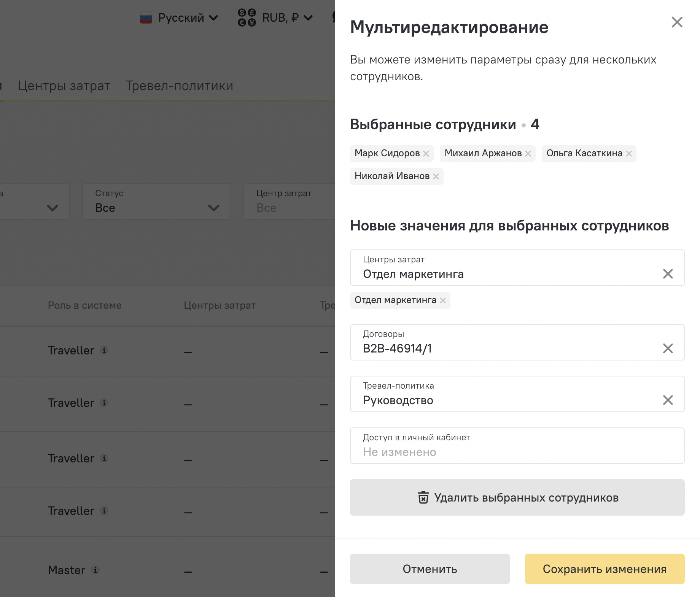Expand the Статус filter dropdown
This screenshot has width=700, height=597.
point(156,202)
